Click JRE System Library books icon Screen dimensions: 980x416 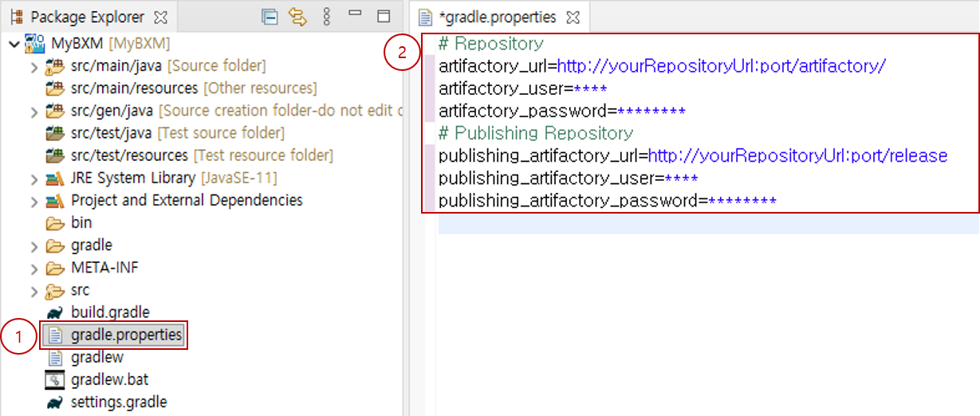[x=55, y=178]
